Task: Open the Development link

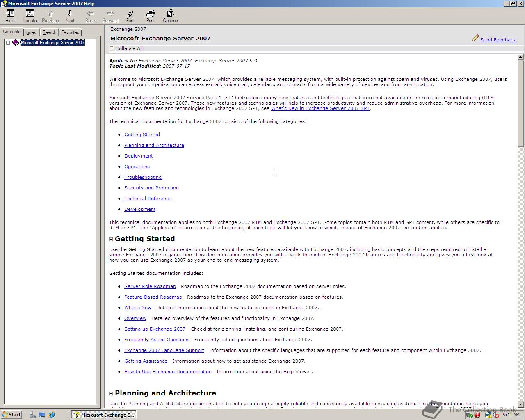Action: point(140,209)
